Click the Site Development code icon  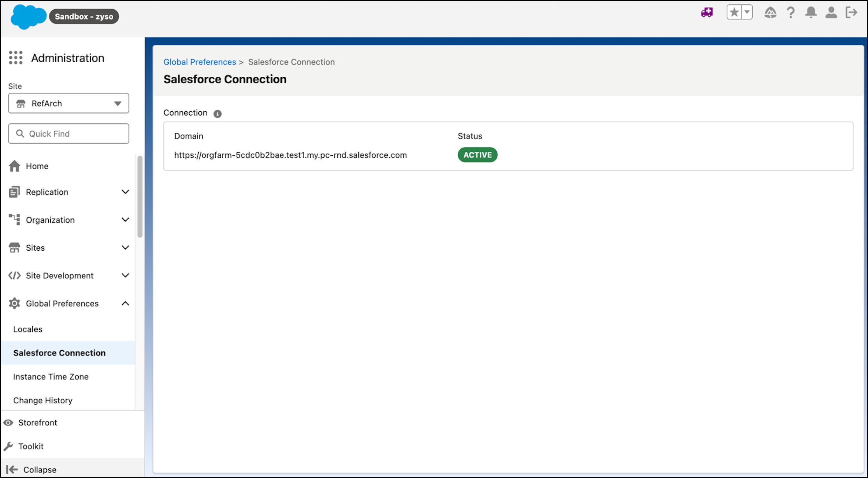click(14, 276)
